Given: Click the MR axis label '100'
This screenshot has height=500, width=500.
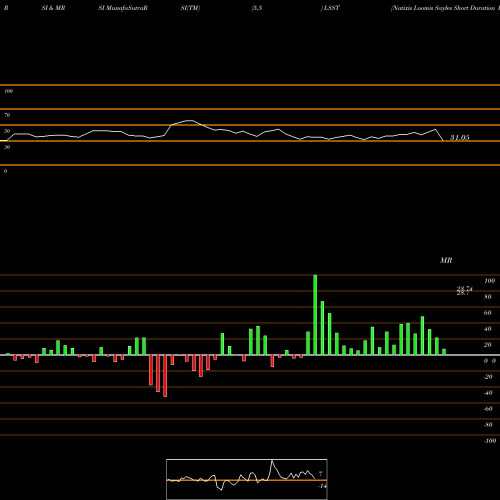Looking at the screenshot, I should 489,281.
